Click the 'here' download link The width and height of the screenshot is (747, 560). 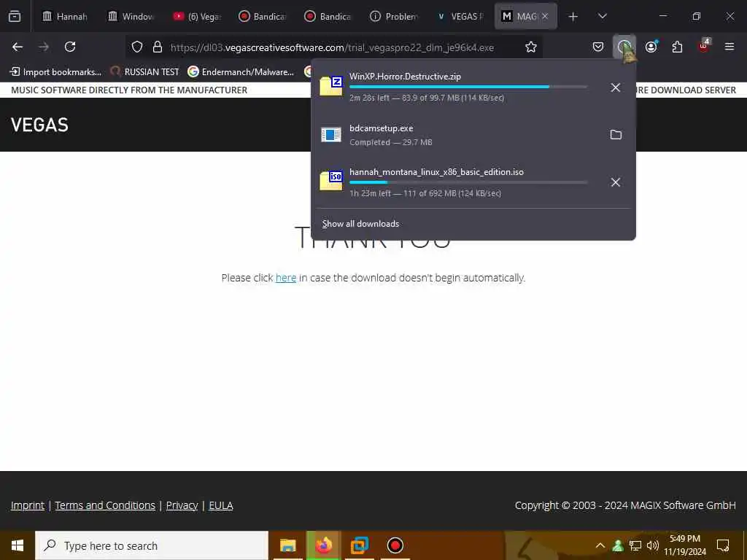click(286, 278)
